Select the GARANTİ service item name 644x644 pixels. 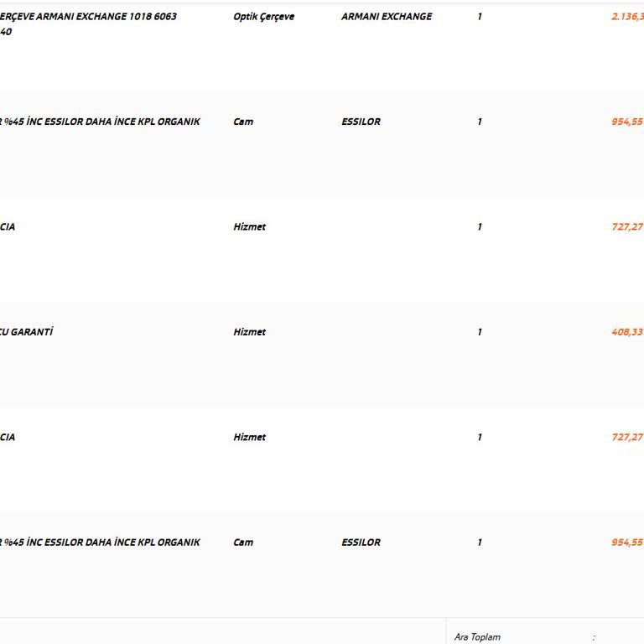click(27, 332)
